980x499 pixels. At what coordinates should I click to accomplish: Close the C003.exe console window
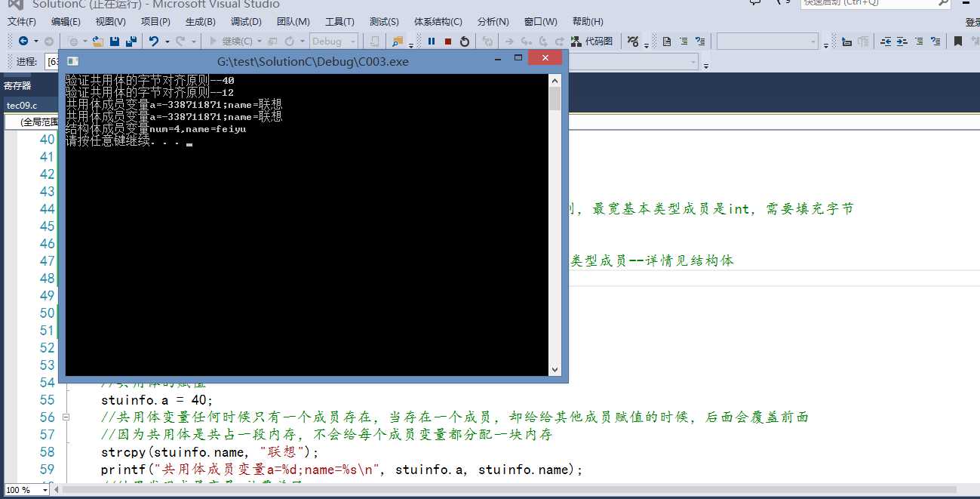coord(545,58)
